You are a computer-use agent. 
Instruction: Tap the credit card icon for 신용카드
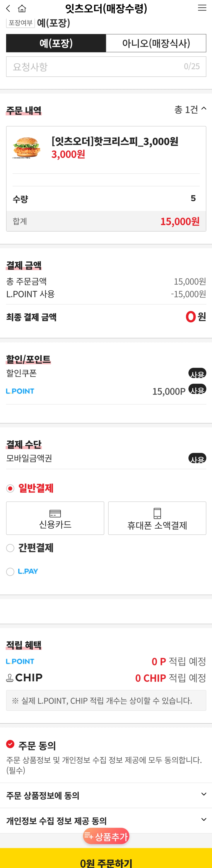point(55,513)
